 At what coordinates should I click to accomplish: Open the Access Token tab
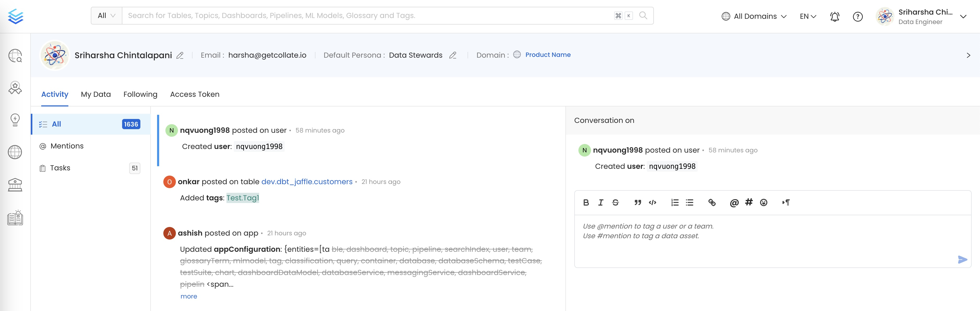click(194, 94)
